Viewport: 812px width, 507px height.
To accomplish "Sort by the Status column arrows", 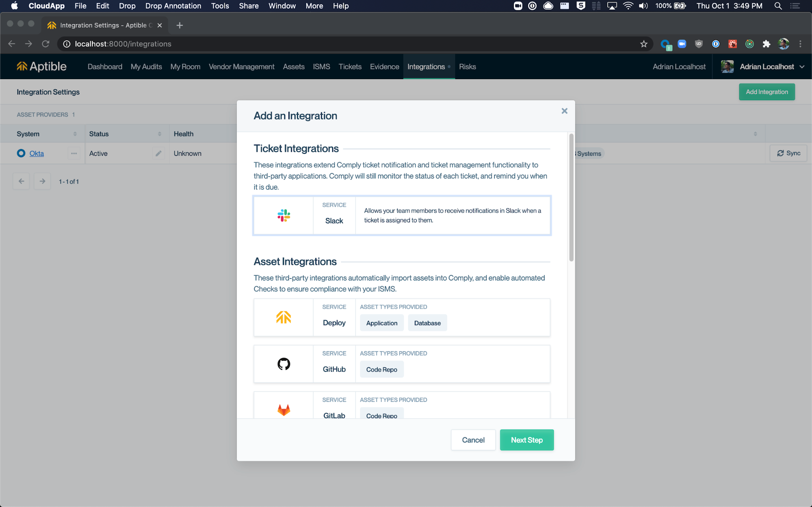I will (159, 134).
